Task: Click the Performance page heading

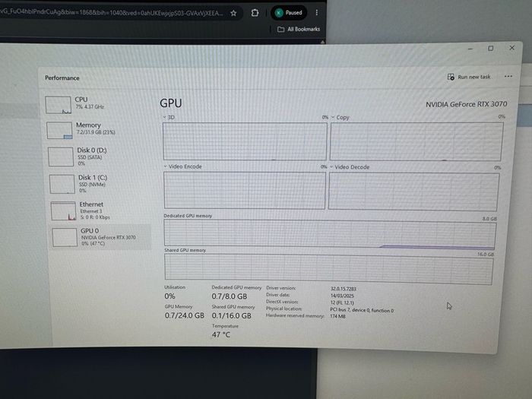Action: pos(62,78)
